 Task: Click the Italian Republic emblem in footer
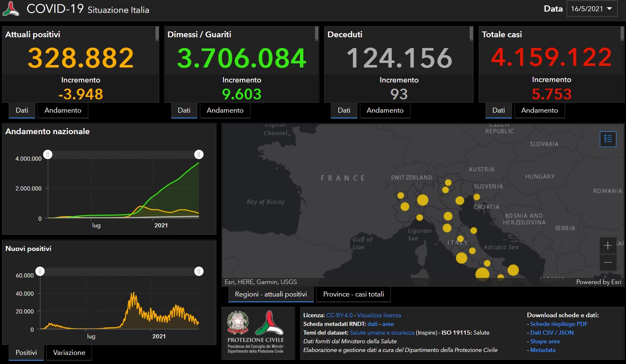click(x=238, y=323)
